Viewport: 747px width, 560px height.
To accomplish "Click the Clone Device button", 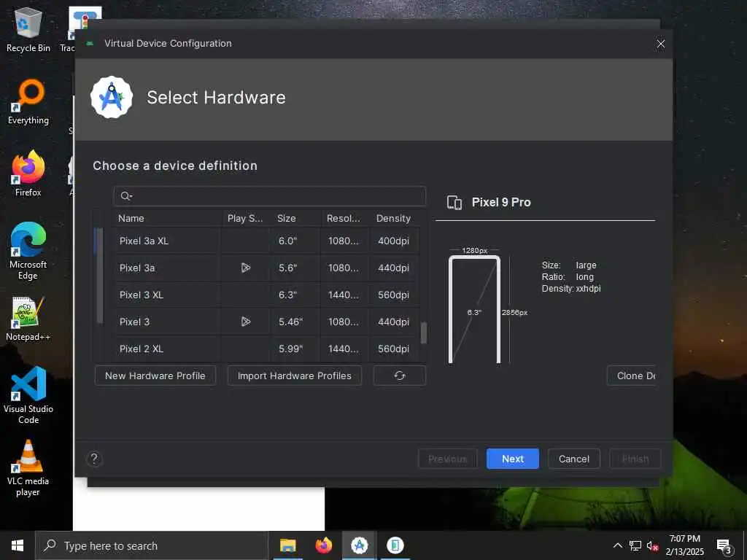I will coord(632,376).
